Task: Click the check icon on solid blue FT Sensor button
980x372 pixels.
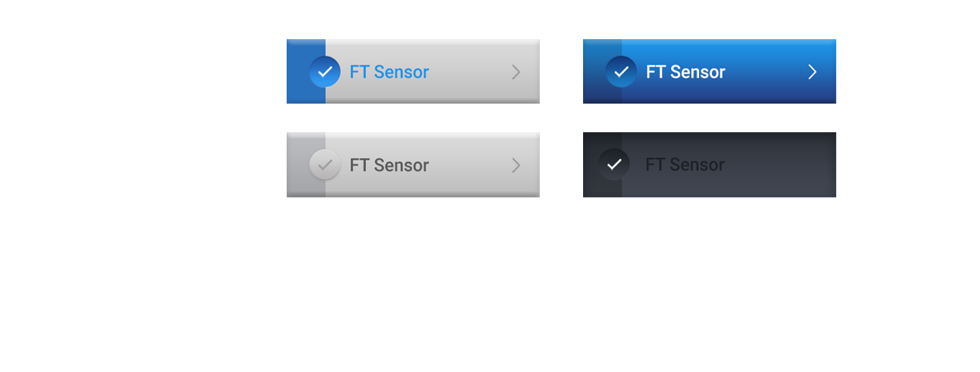Action: [x=621, y=72]
